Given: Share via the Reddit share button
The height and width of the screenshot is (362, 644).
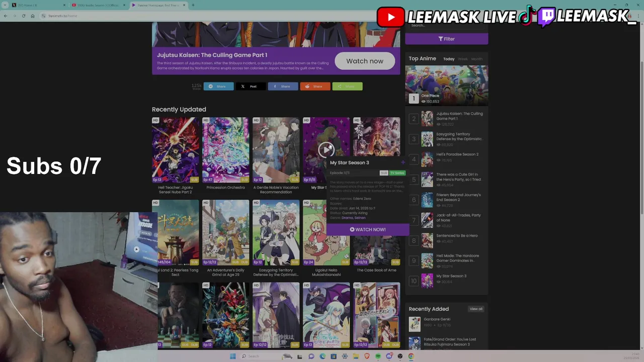Looking at the screenshot, I should click(315, 86).
